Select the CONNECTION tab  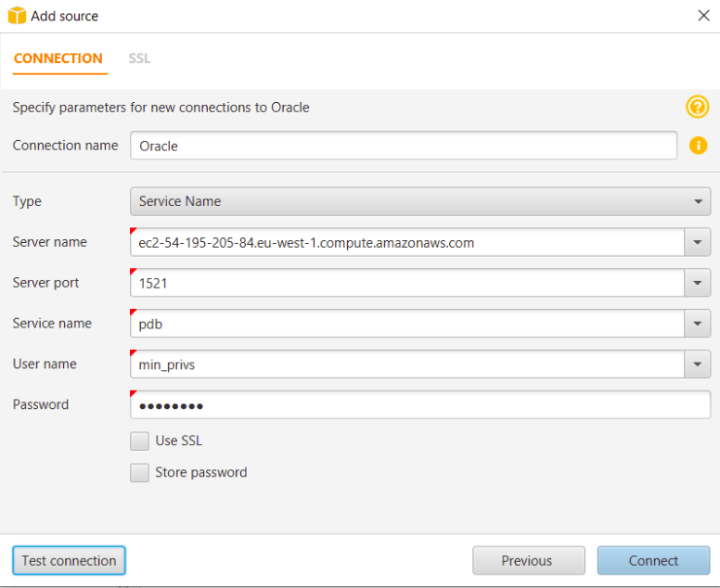(58, 58)
